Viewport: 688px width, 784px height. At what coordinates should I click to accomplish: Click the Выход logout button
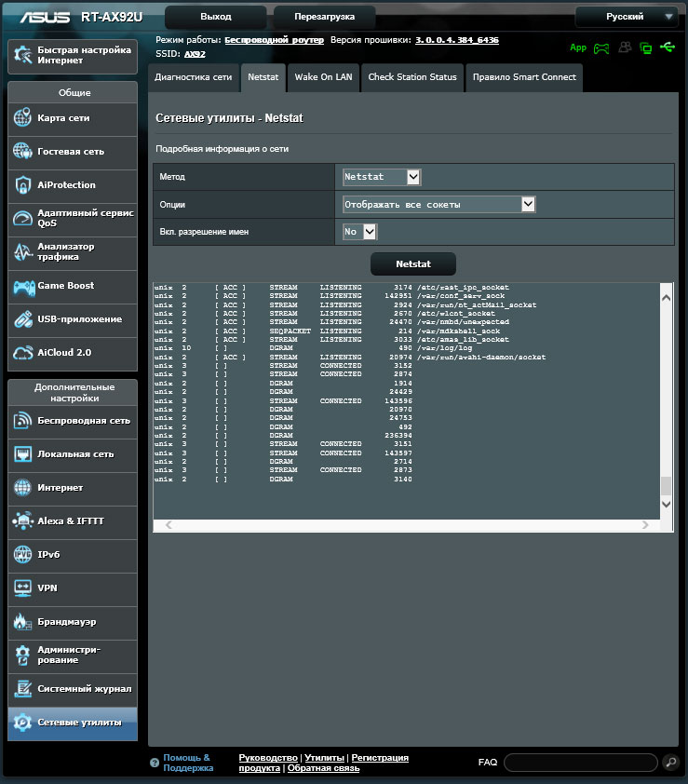pos(216,17)
